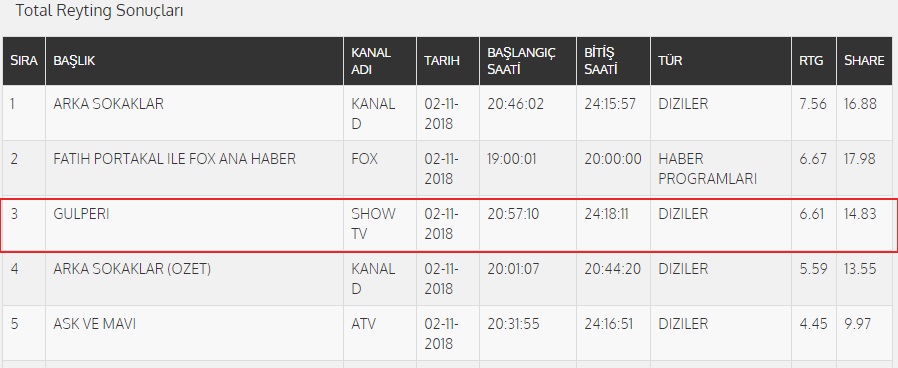Click the 17.98 share value

pyautogui.click(x=860, y=159)
